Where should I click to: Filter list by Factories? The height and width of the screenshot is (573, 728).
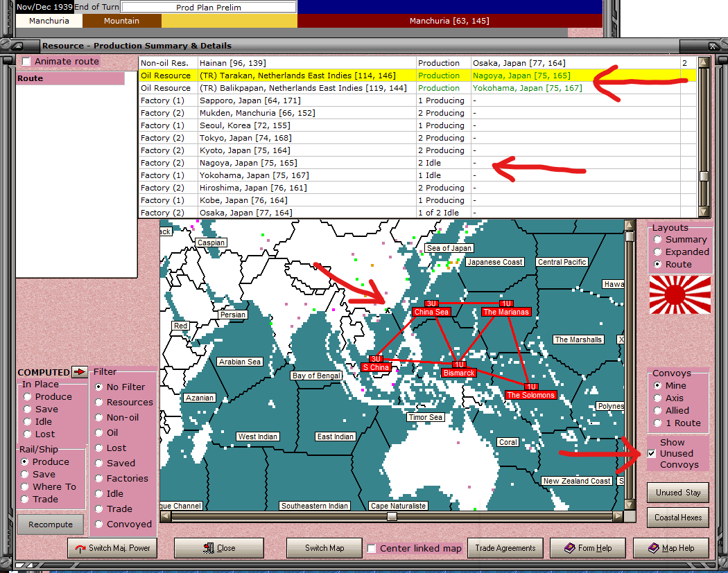point(99,478)
